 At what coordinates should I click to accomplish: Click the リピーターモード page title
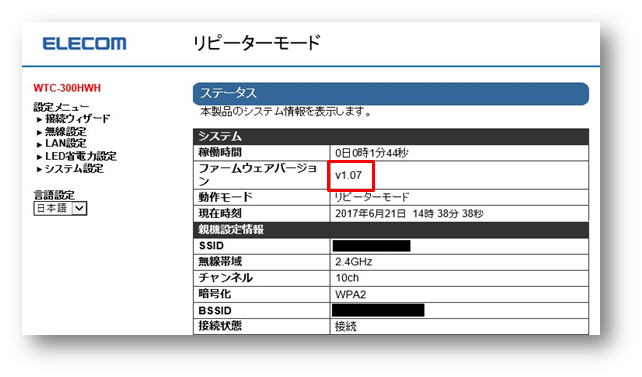257,43
